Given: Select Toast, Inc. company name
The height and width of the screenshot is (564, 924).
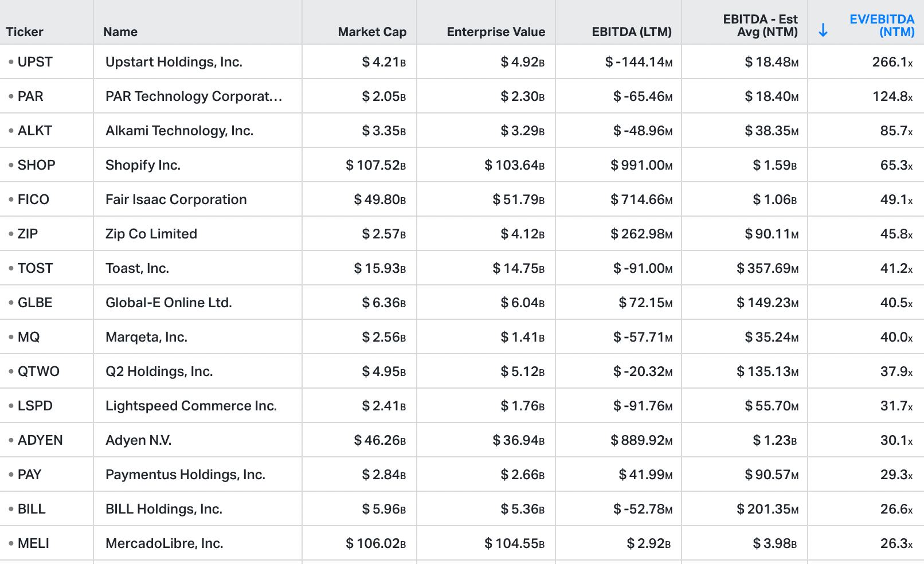Looking at the screenshot, I should pos(137,268).
